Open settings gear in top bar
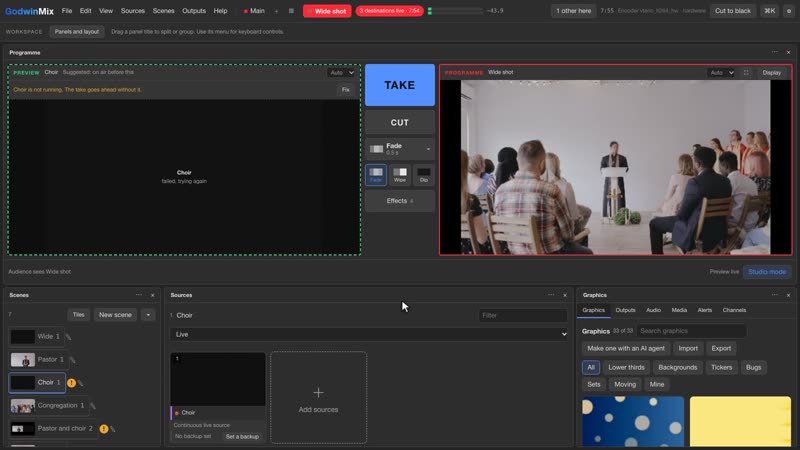Screen dimensions: 800x450 (x=789, y=11)
